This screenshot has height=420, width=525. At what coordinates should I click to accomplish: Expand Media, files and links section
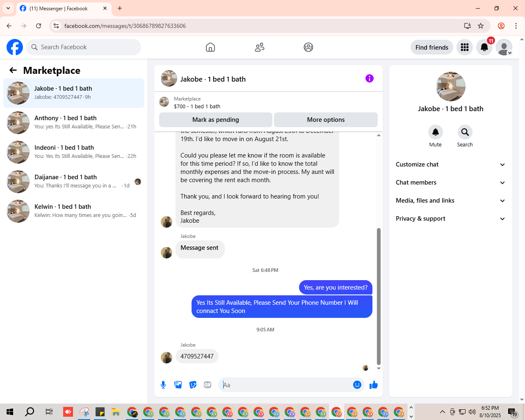[450, 201]
